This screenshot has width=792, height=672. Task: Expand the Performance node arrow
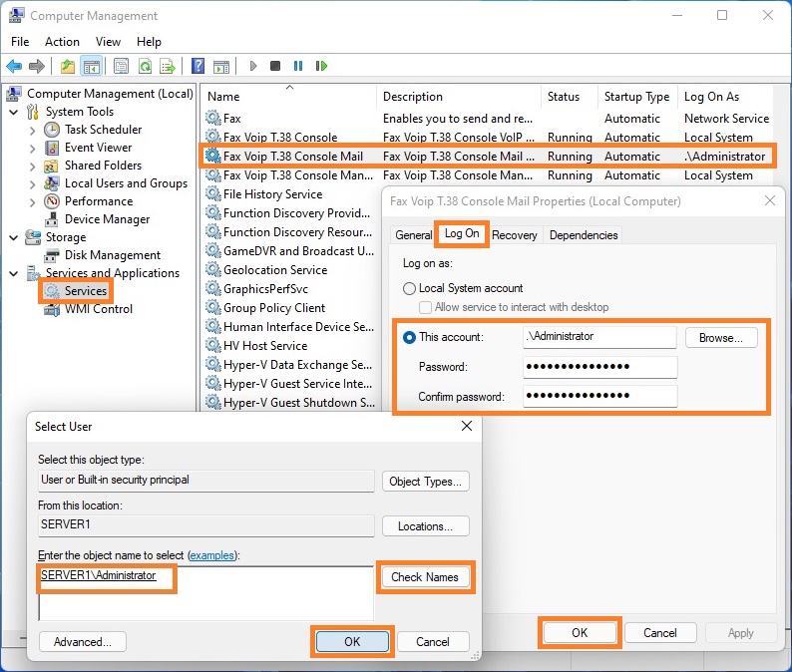click(x=32, y=202)
